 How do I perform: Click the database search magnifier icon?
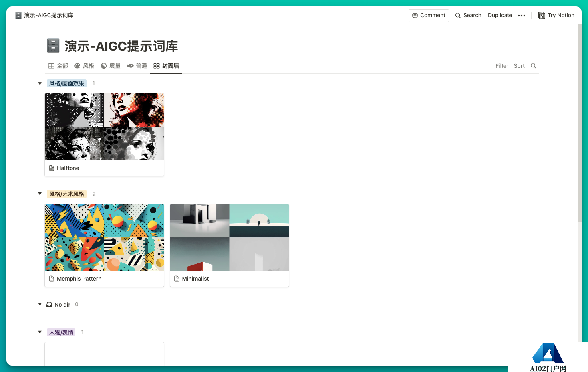point(533,66)
